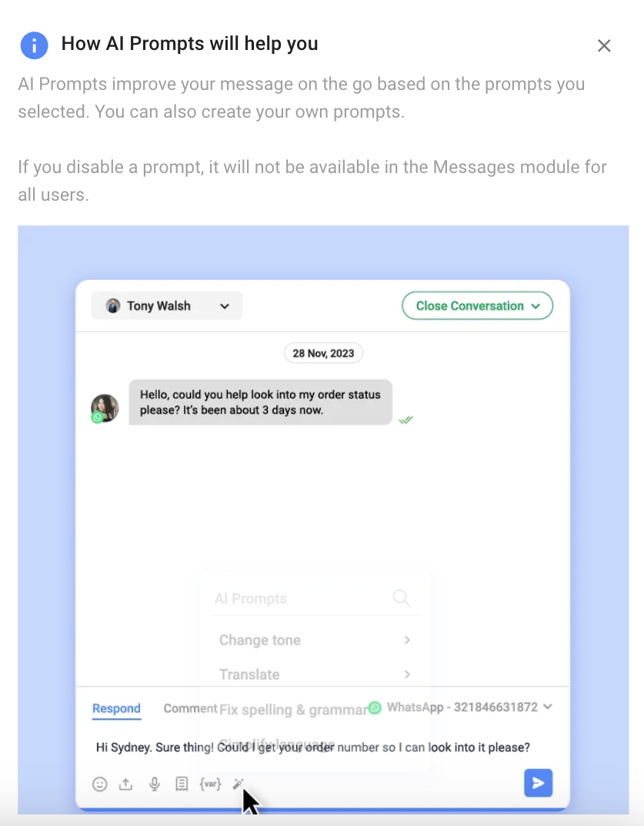Viewport: 644px width, 826px height.
Task: Click the file upload icon
Action: 127,784
